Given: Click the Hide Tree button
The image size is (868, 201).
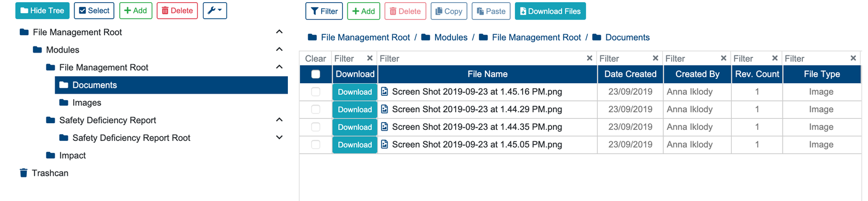Looking at the screenshot, I should tap(43, 10).
